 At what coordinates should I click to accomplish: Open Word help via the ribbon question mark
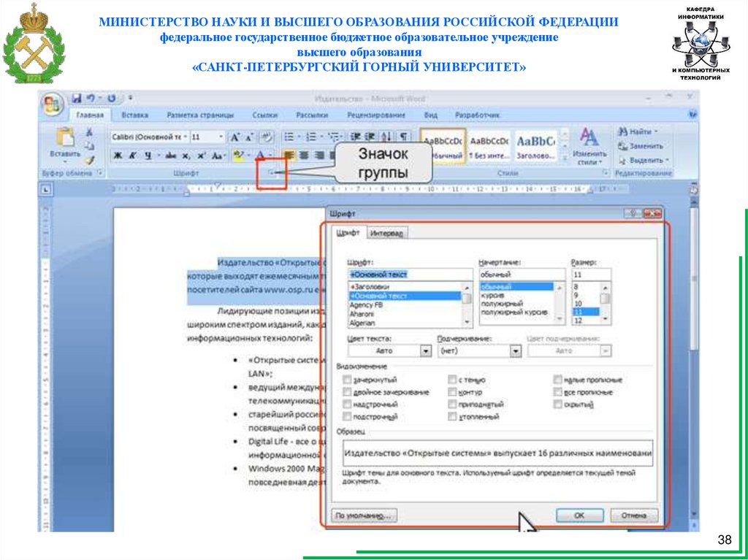(x=692, y=115)
